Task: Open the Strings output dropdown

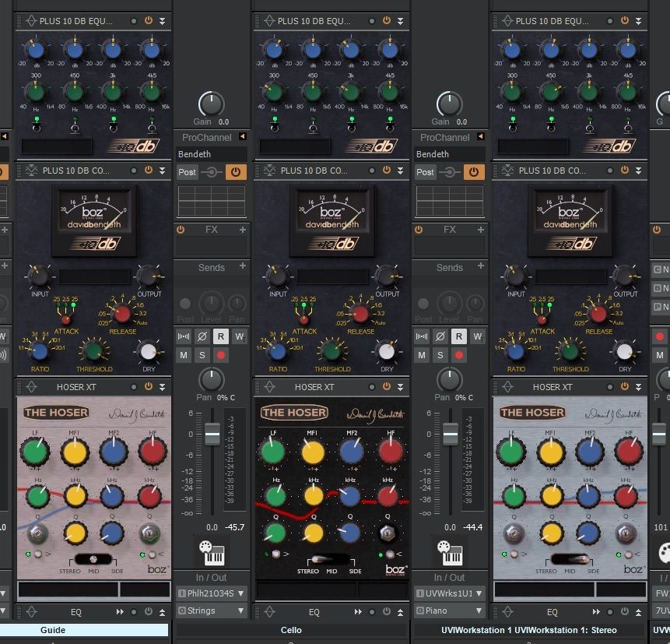Action: (212, 611)
